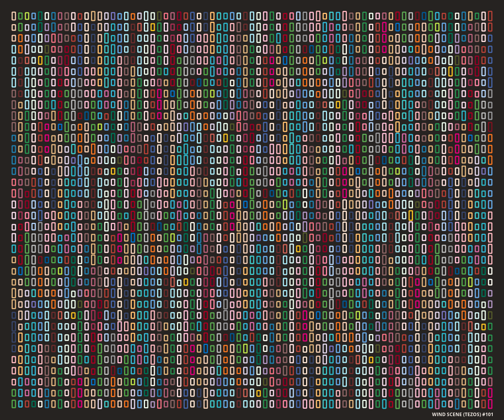Click first small peach square in second row

coord(14,27)
